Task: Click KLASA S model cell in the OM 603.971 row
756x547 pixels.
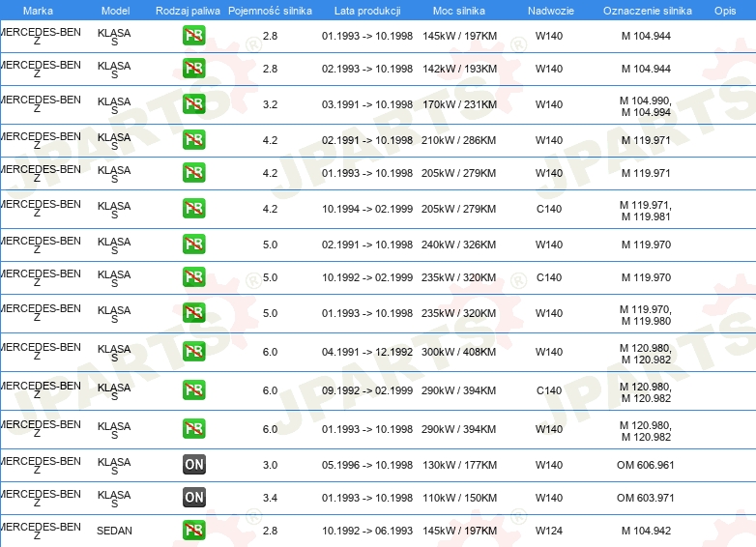Action: coord(114,499)
